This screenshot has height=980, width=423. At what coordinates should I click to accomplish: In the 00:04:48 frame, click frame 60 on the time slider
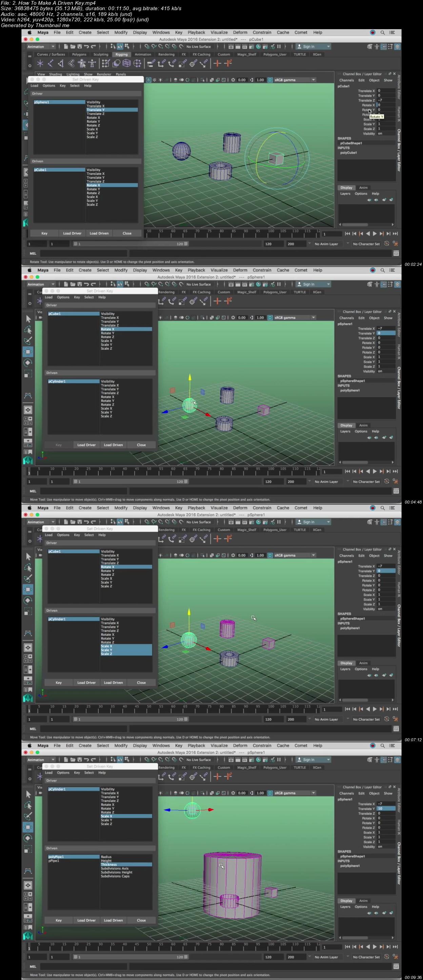[173, 471]
